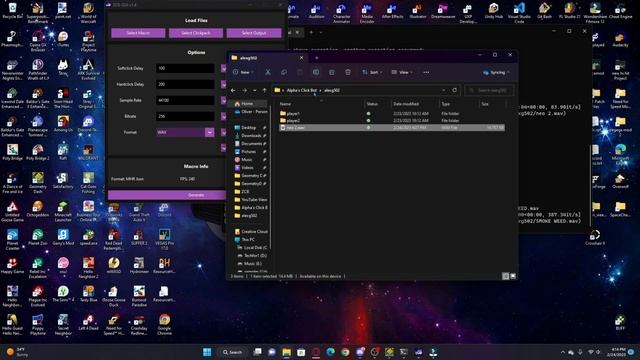Open Minecraft Launcher desktop icon
Screen dimensions: 640x360
(x=63, y=211)
